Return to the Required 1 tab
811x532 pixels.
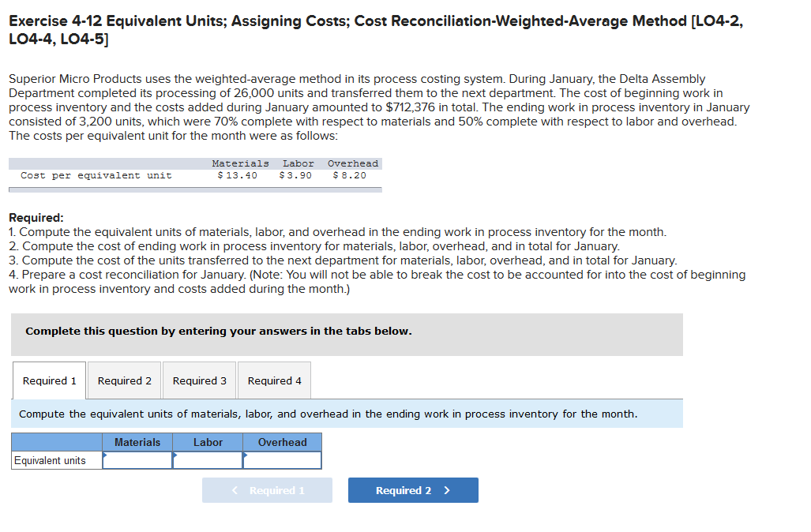tap(49, 380)
